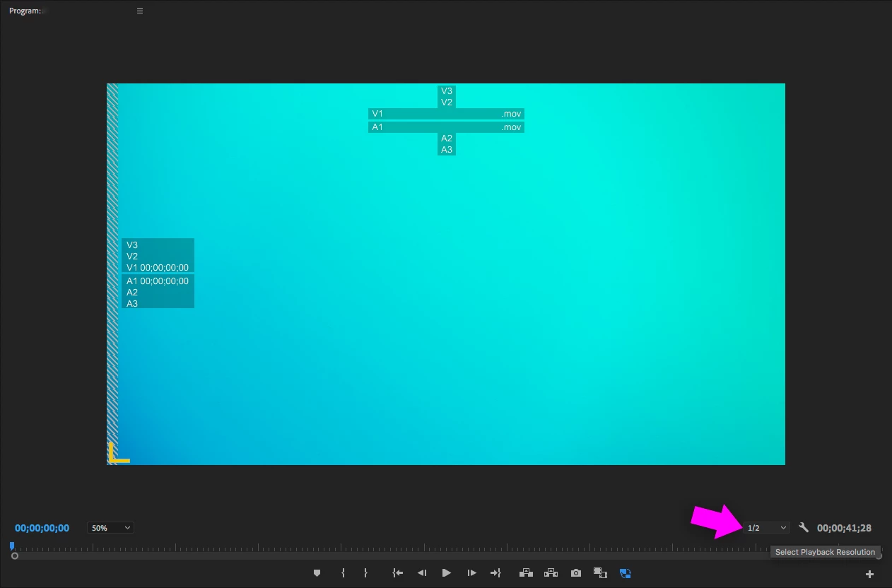Click the V1 .mov clip name overlay

tap(446, 114)
